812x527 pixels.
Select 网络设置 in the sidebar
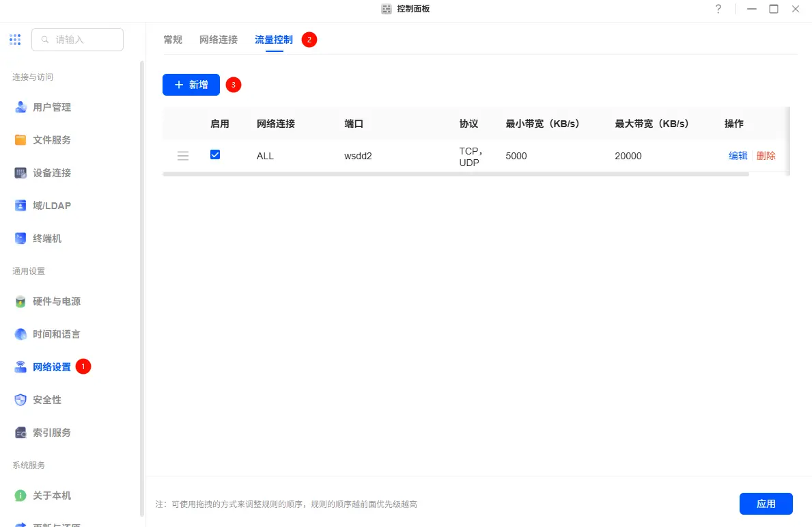pyautogui.click(x=52, y=367)
